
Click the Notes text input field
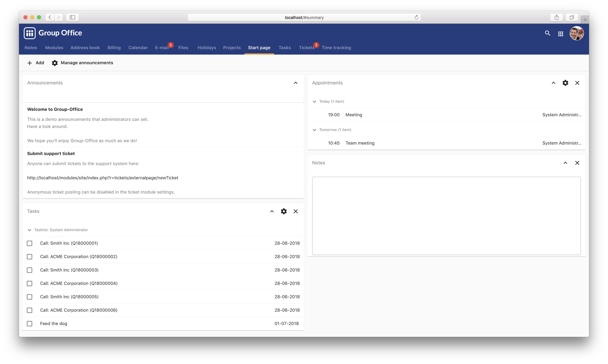446,215
